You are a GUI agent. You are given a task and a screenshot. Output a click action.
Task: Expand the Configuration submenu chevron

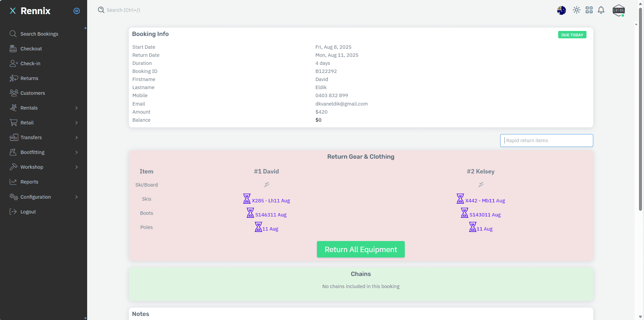77,197
